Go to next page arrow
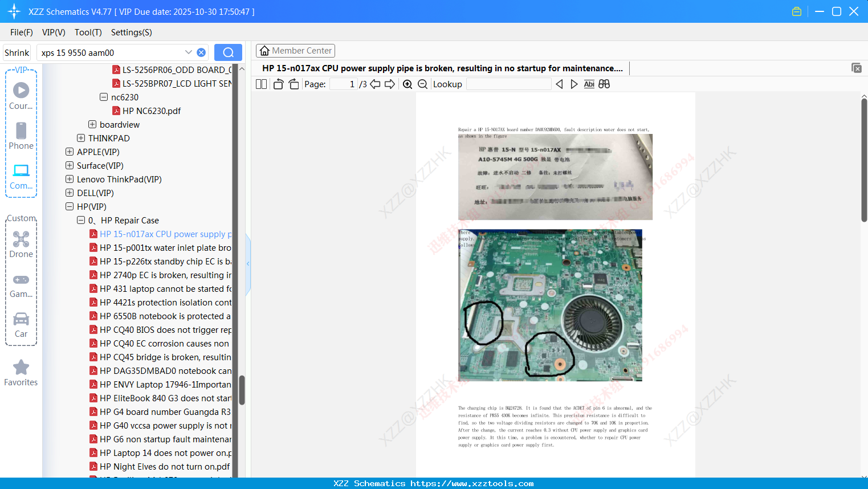868x489 pixels. pyautogui.click(x=390, y=84)
